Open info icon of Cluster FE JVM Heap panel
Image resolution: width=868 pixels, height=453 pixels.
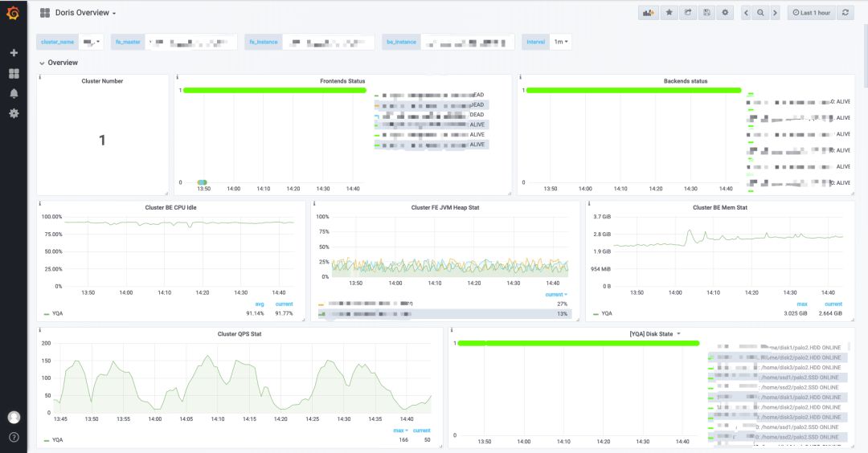314,203
